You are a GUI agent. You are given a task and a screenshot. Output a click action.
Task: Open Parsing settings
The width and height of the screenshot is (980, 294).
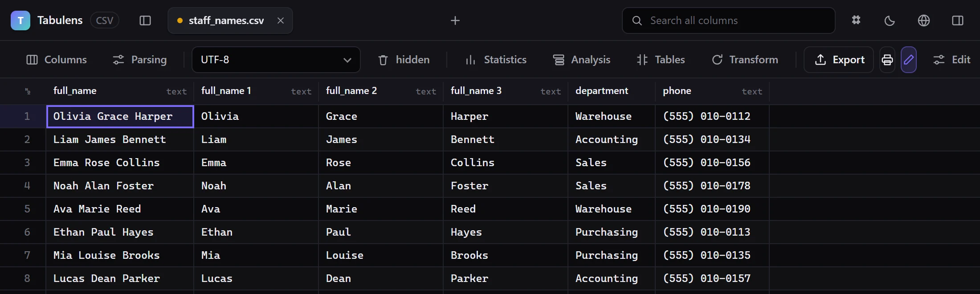(140, 60)
